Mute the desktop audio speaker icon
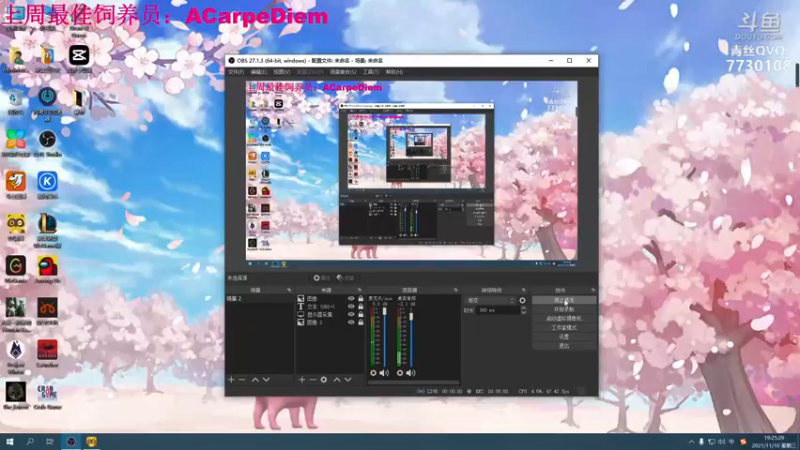800x450 pixels. coord(411,373)
